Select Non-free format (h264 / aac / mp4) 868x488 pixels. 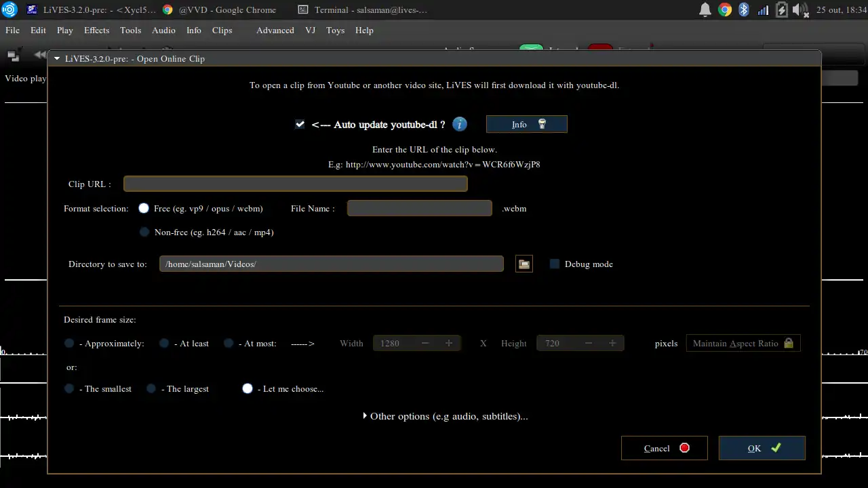click(x=144, y=232)
